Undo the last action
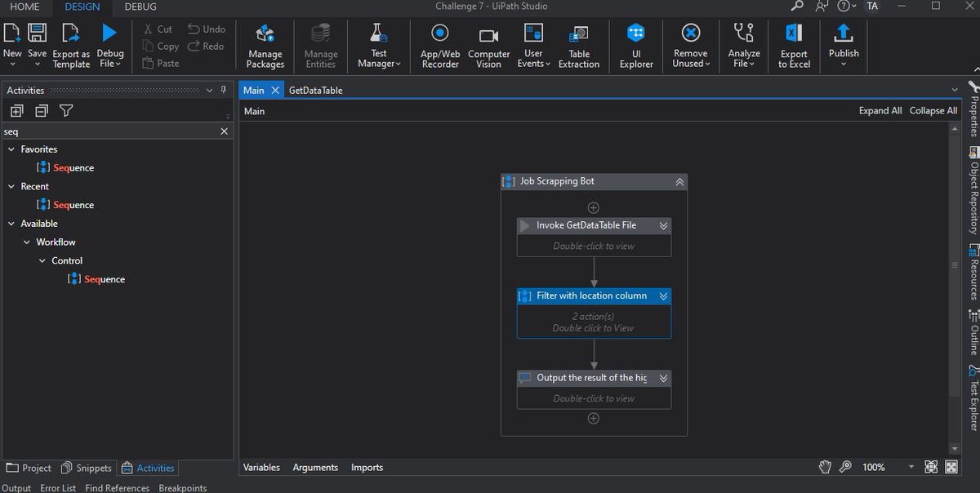This screenshot has height=493, width=980. (206, 29)
